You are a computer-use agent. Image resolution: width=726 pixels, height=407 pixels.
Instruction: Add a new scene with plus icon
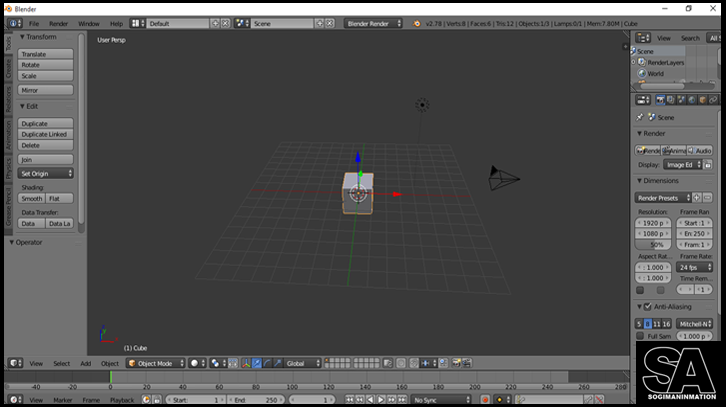[x=319, y=23]
